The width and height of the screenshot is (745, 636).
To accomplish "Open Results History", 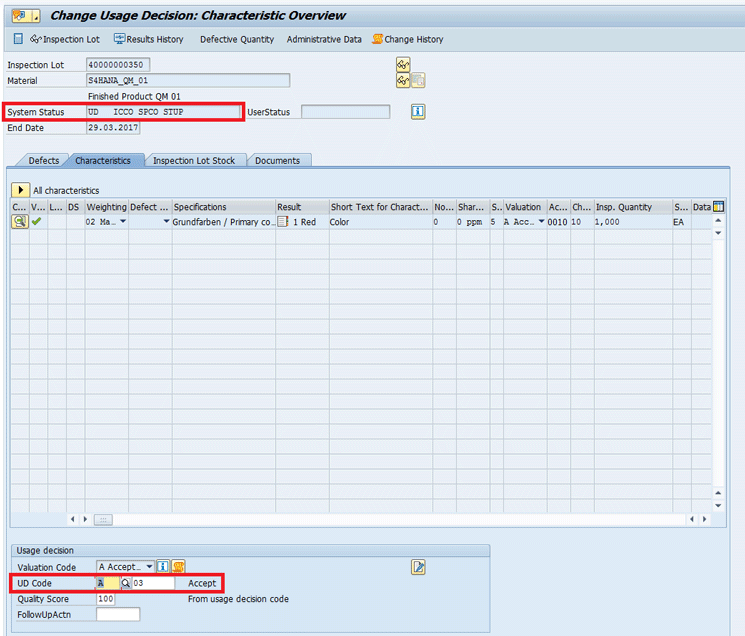I will pos(149,39).
